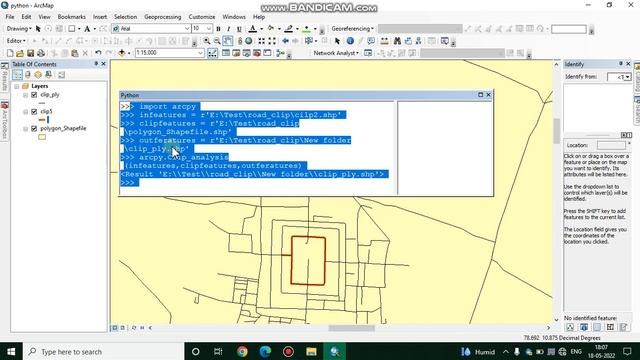Click the Identify Location input field

coord(611,145)
